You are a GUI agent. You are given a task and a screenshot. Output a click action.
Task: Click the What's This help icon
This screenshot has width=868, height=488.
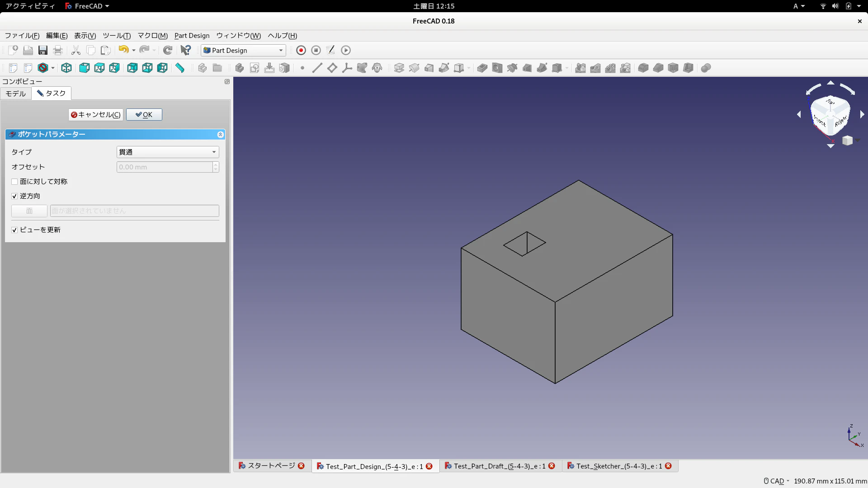click(186, 50)
